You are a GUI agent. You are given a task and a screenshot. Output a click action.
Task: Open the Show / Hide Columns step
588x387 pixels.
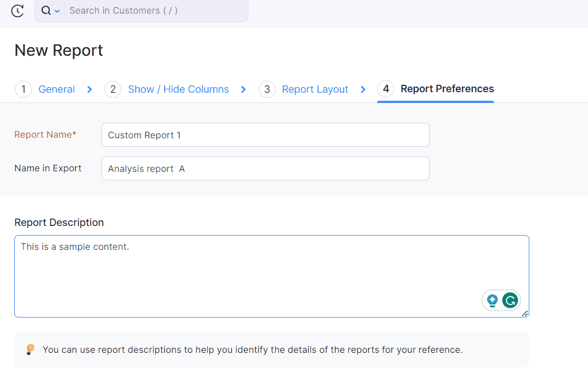tap(178, 89)
